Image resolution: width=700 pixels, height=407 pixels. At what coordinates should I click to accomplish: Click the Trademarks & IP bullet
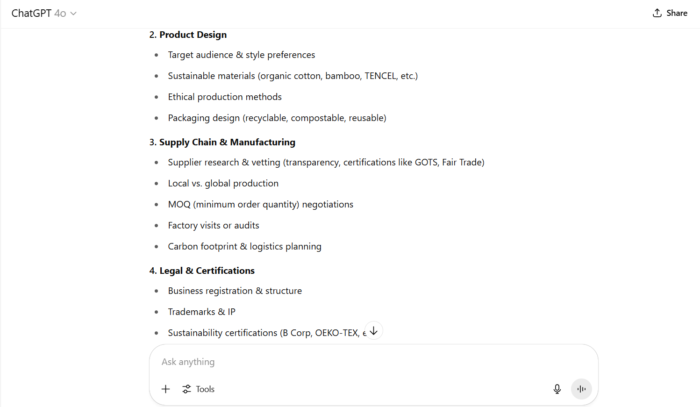pyautogui.click(x=201, y=312)
